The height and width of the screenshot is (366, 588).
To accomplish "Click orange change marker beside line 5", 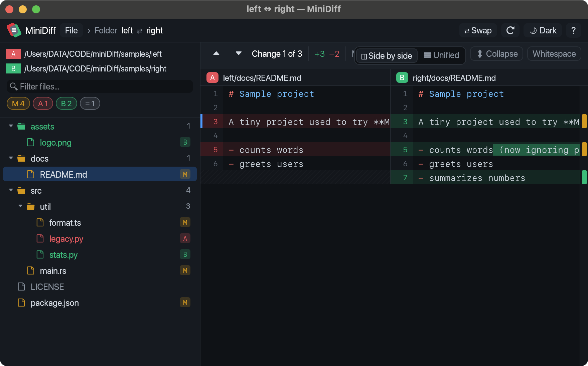I will tap(584, 149).
